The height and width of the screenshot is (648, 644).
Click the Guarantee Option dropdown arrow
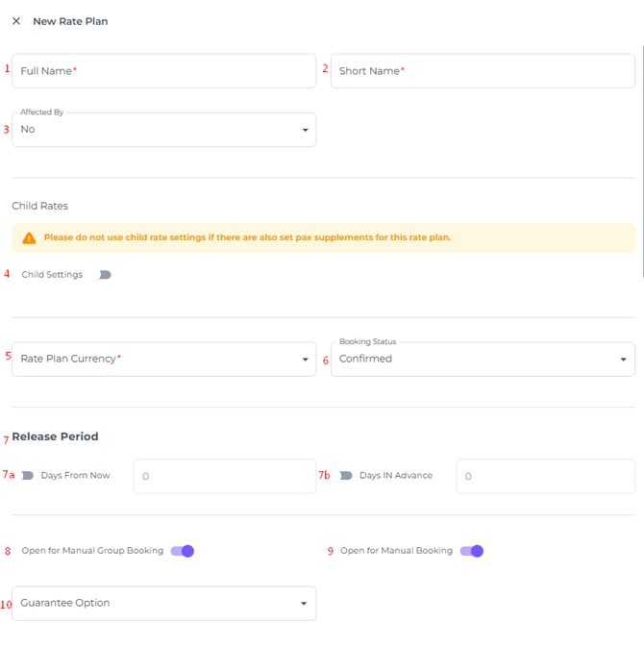305,604
